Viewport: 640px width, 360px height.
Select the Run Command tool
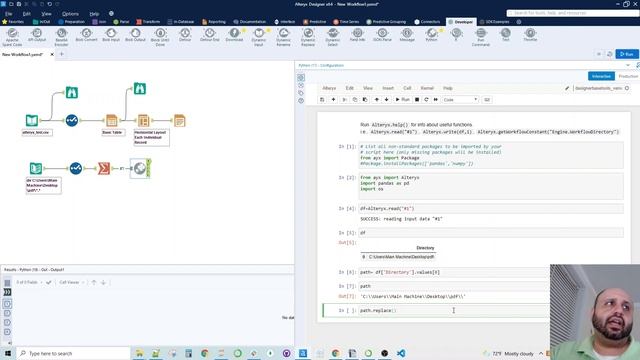481,37
